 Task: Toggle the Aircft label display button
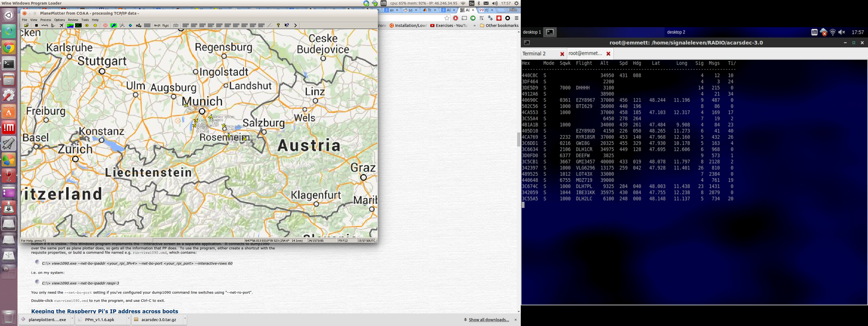tap(157, 26)
